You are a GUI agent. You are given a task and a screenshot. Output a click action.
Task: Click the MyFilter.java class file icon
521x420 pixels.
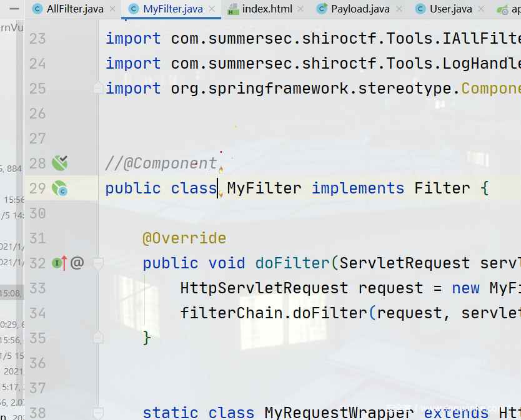click(x=134, y=9)
